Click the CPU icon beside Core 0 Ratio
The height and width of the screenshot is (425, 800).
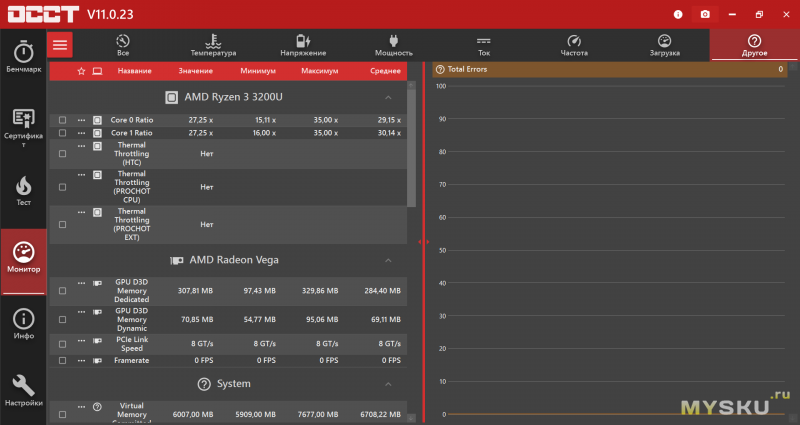(97, 120)
